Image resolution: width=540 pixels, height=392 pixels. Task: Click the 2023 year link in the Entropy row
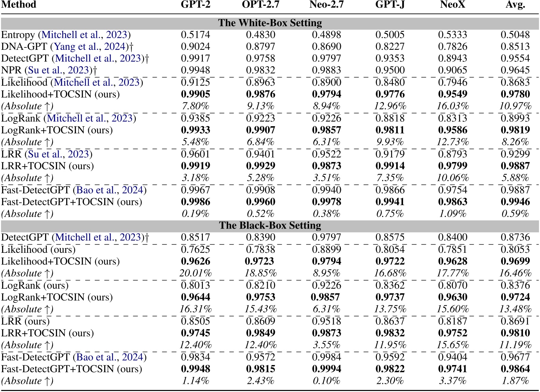(116, 35)
